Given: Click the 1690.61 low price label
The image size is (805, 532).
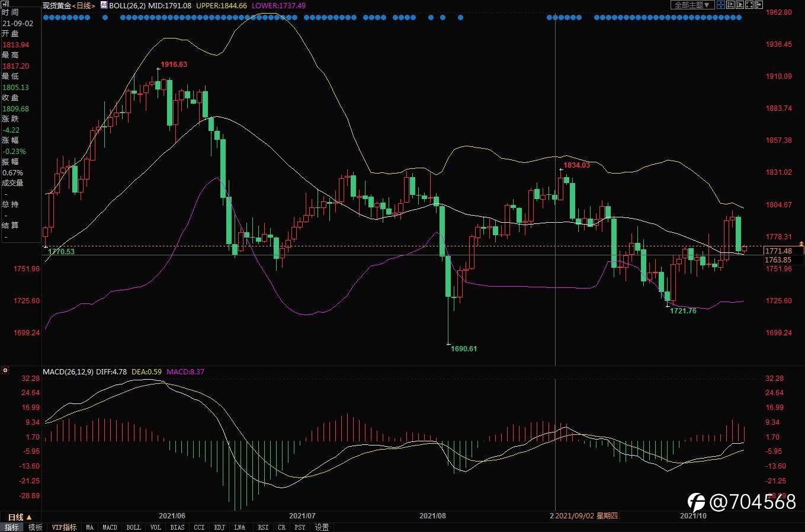Looking at the screenshot, I should [x=464, y=349].
